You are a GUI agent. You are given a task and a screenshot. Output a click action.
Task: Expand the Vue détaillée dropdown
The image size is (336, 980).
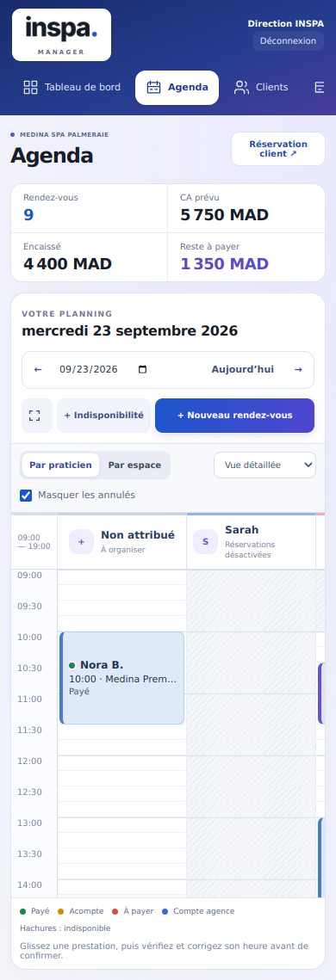click(x=264, y=465)
